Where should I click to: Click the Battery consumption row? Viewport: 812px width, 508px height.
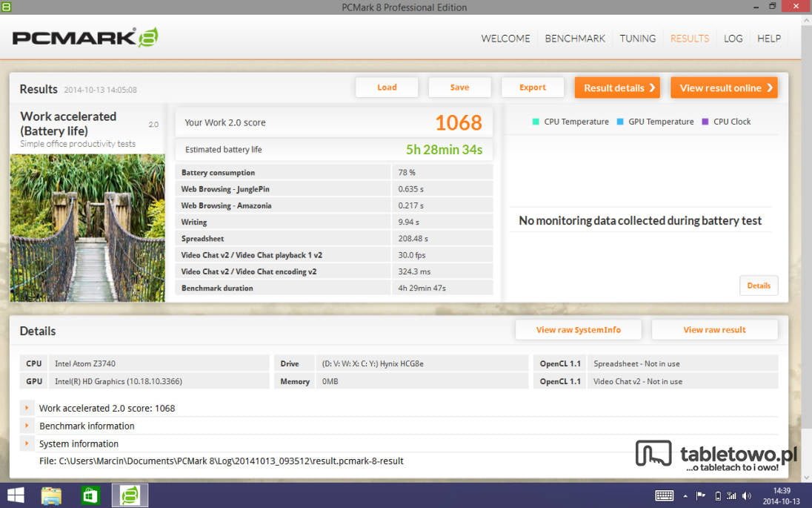(x=334, y=172)
